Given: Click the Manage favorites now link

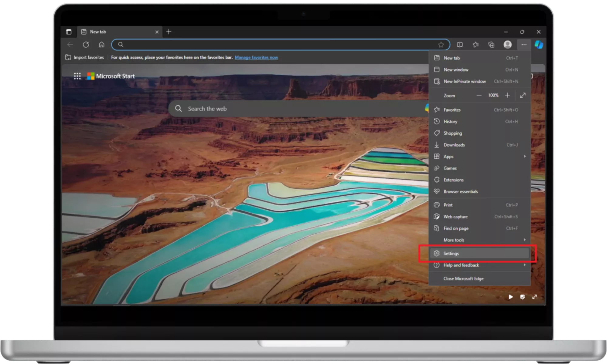Looking at the screenshot, I should coord(256,57).
